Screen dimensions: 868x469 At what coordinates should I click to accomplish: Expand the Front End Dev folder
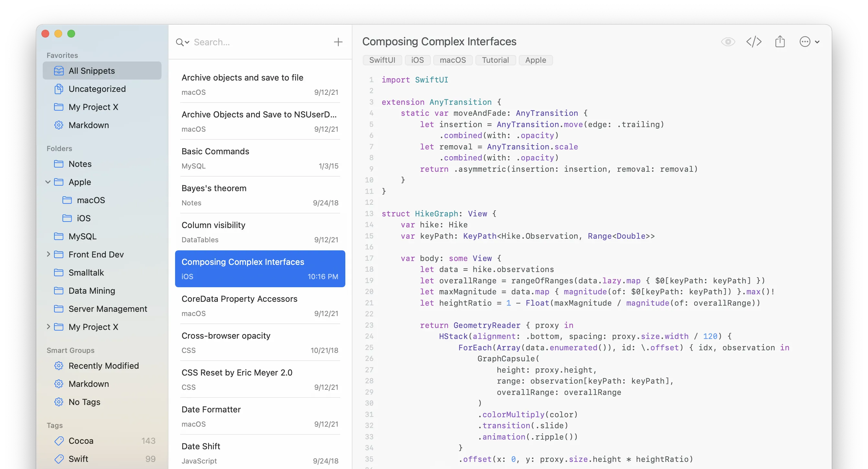coord(48,255)
